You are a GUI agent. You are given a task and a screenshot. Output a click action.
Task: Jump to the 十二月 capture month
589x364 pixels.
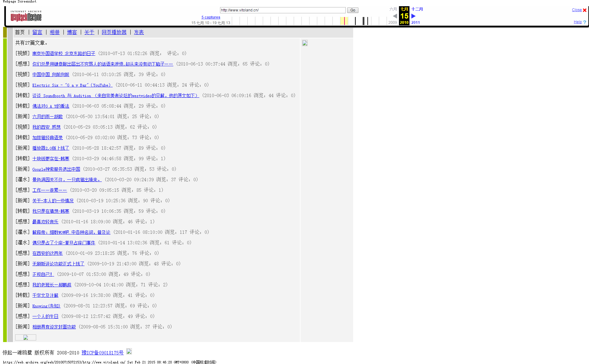coord(417,9)
